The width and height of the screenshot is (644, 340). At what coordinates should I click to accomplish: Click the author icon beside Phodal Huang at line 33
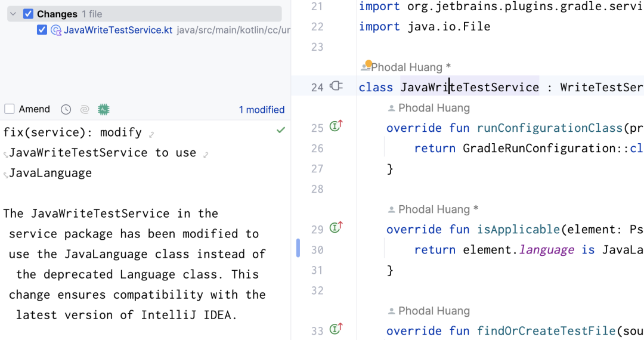click(391, 311)
